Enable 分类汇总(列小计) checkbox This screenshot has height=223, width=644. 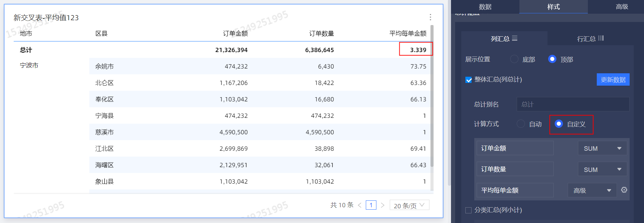(x=469, y=210)
